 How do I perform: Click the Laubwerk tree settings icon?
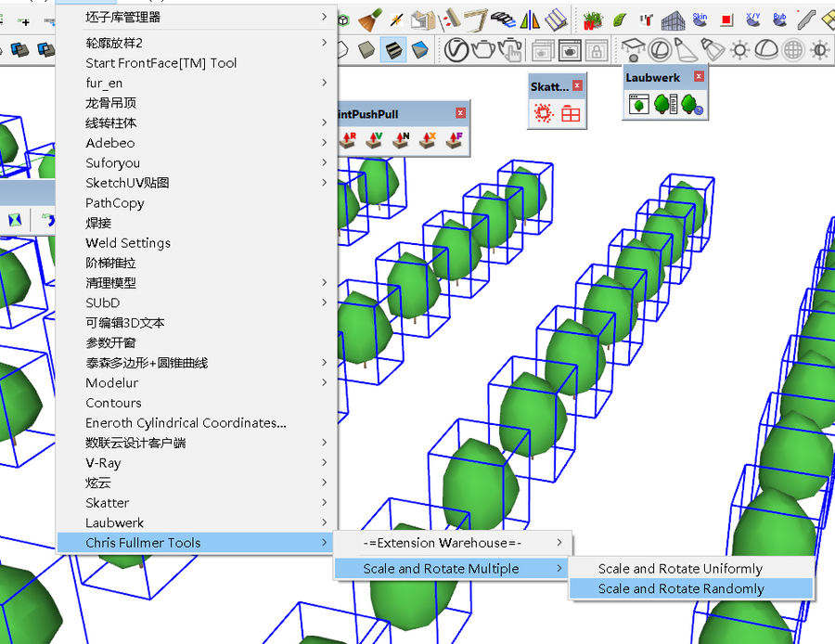(x=665, y=104)
